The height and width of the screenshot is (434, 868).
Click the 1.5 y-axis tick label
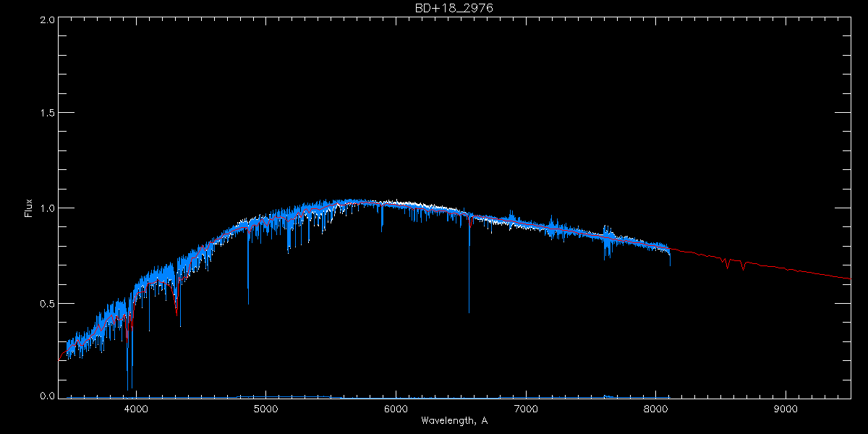click(x=48, y=114)
